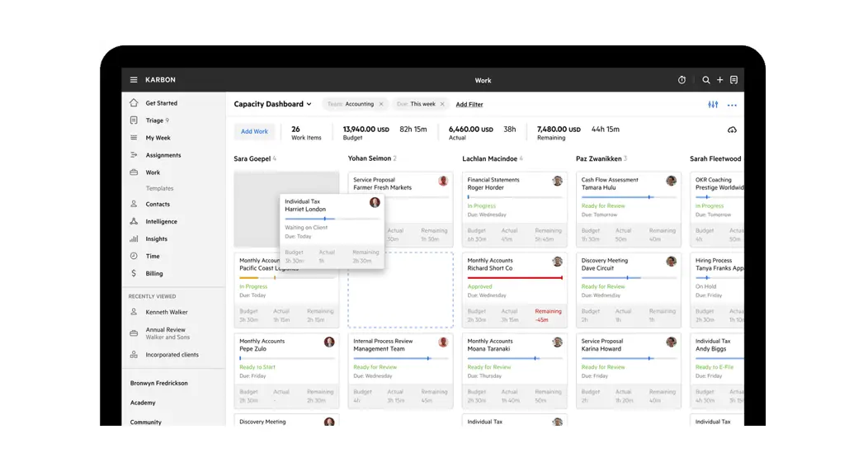This screenshot has height=472, width=868.
Task: Click the Get Started home icon
Action: [x=134, y=102]
